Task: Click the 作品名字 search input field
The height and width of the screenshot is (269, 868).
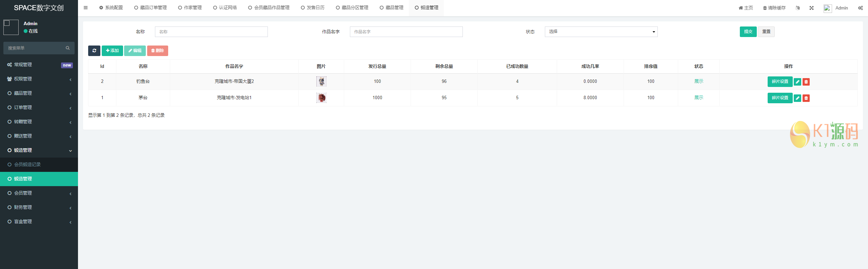Action: pyautogui.click(x=406, y=32)
